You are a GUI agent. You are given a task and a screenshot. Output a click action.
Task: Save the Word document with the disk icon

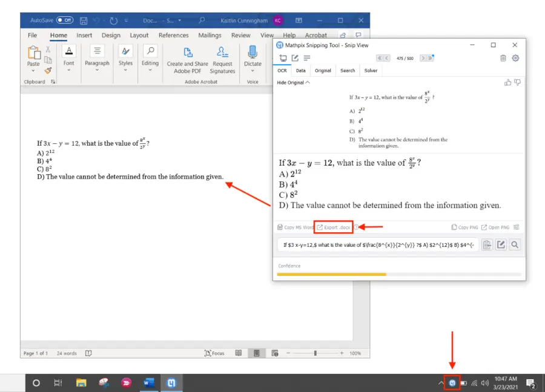tap(84, 21)
